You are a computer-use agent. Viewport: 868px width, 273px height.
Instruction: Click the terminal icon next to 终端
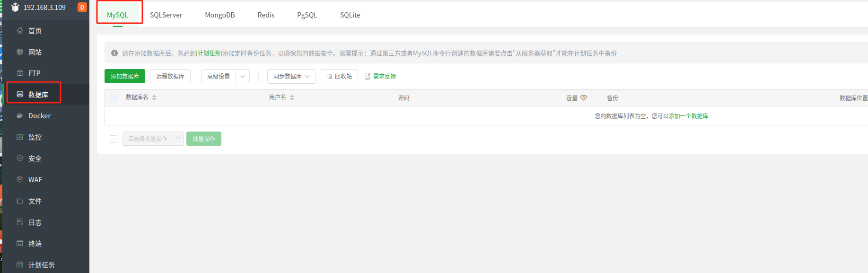(x=20, y=243)
